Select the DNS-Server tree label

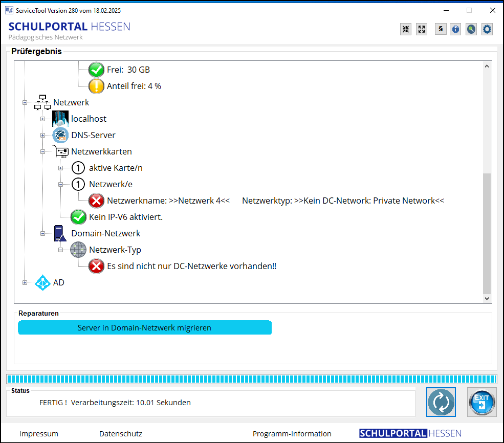coord(93,135)
